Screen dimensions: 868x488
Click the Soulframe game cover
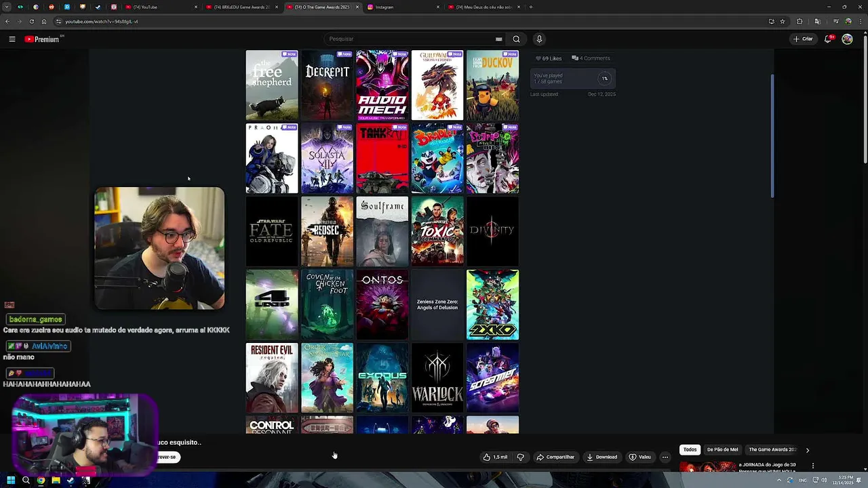coord(382,231)
